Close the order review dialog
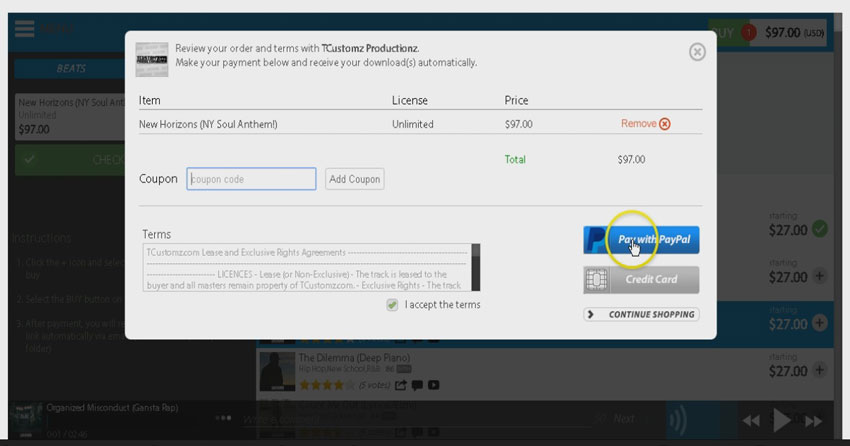The height and width of the screenshot is (446, 850). (x=697, y=52)
